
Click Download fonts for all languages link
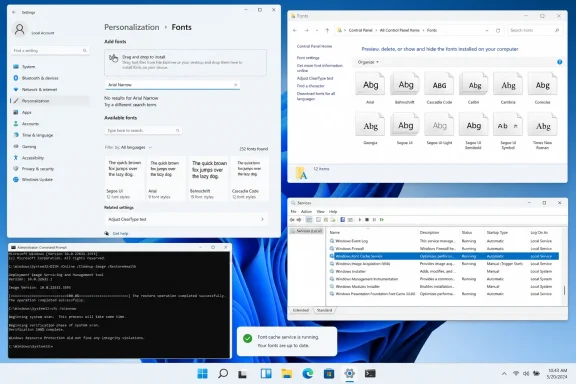pyautogui.click(x=316, y=96)
